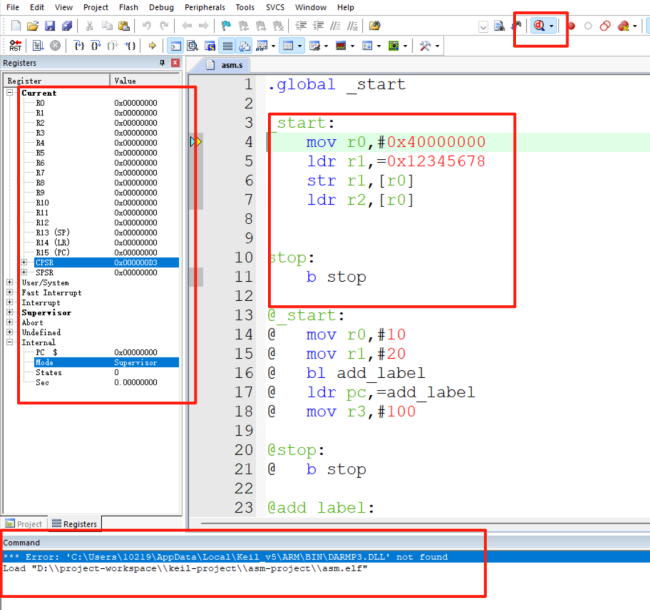This screenshot has width=650, height=610.
Task: Click the Insert/Remove Breakpoint red dot icon
Action: tap(571, 25)
